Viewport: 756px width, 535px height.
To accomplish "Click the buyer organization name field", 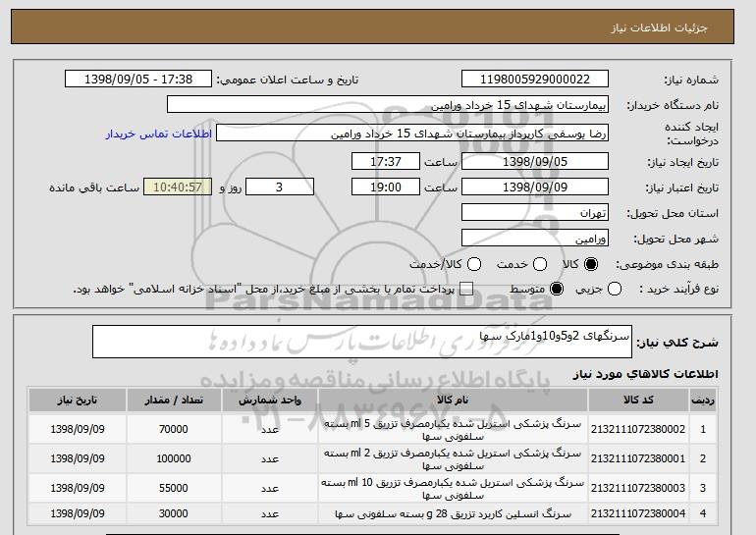I will pyautogui.click(x=388, y=105).
